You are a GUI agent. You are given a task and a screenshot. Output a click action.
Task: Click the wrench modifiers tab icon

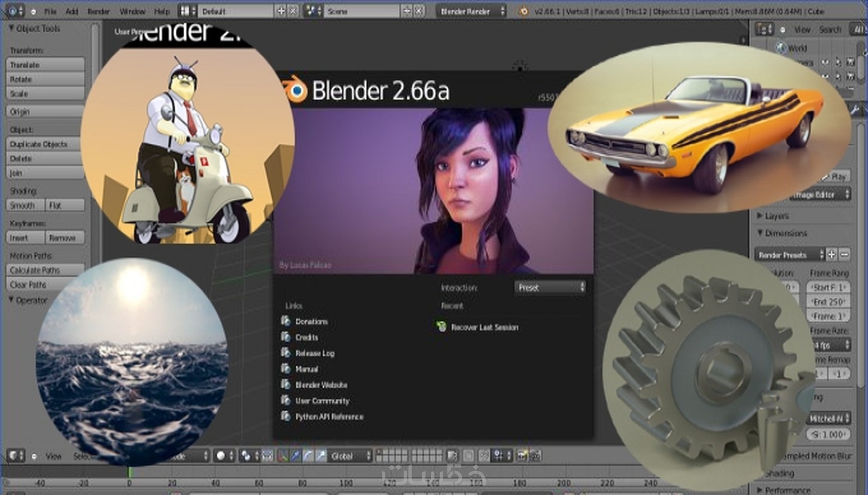pyautogui.click(x=855, y=110)
